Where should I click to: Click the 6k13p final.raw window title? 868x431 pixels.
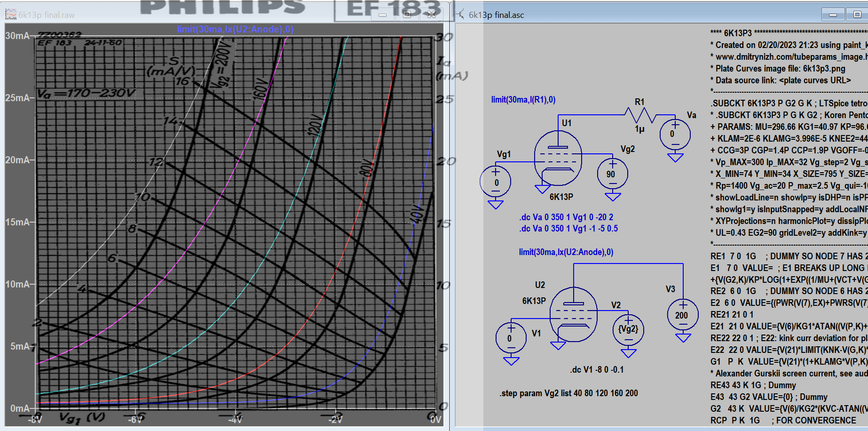(x=47, y=15)
